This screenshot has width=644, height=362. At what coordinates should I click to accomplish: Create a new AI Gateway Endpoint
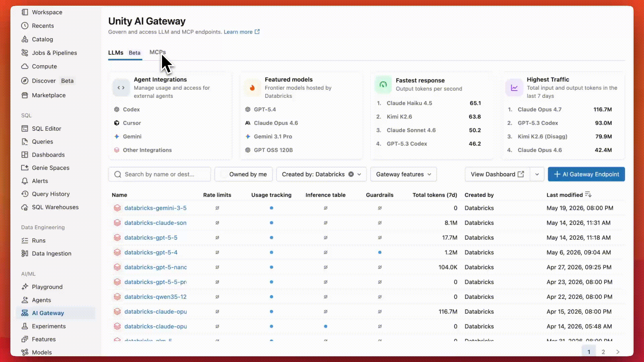pos(586,174)
